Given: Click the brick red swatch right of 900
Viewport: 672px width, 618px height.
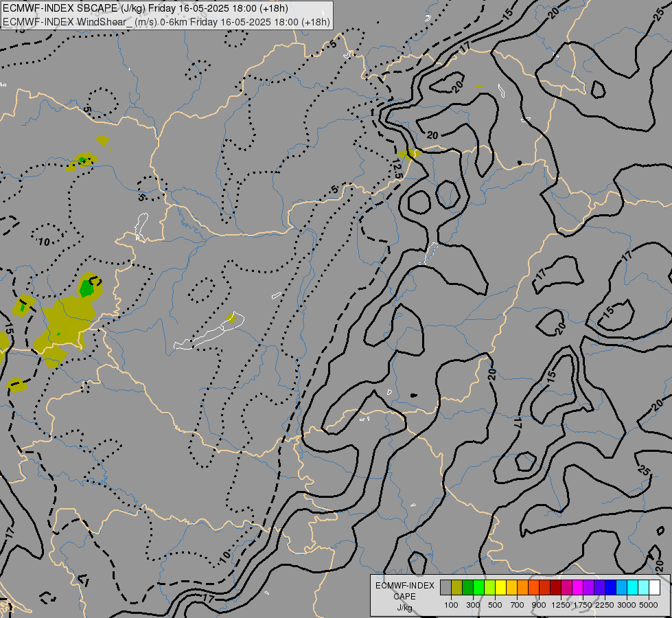Looking at the screenshot, I should (x=545, y=587).
